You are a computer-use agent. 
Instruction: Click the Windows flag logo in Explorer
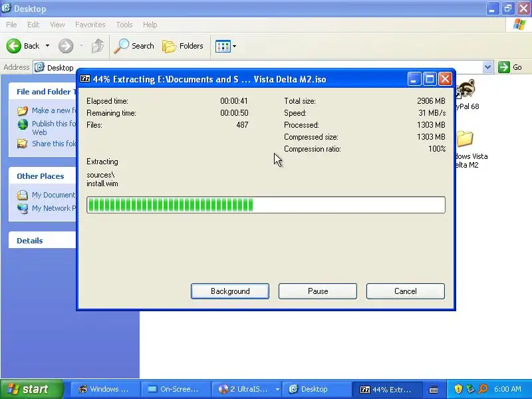click(519, 25)
